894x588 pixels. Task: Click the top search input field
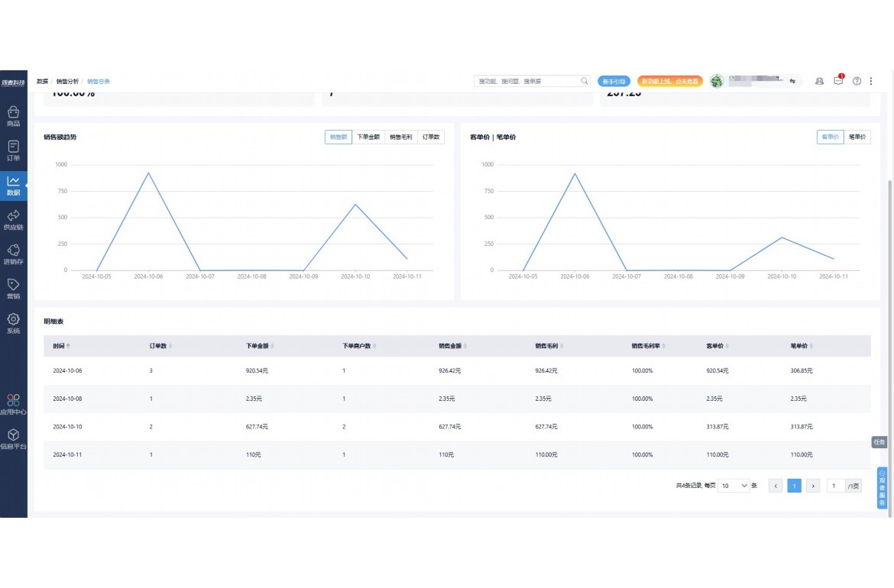click(527, 81)
